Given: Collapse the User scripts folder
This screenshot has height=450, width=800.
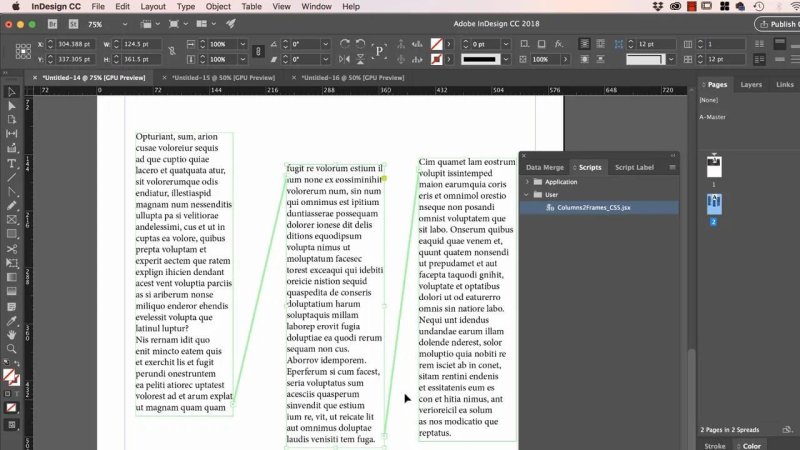Looking at the screenshot, I should (527, 194).
